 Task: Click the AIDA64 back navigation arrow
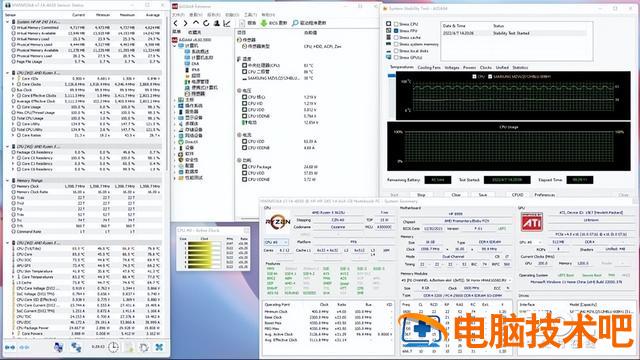[176, 23]
